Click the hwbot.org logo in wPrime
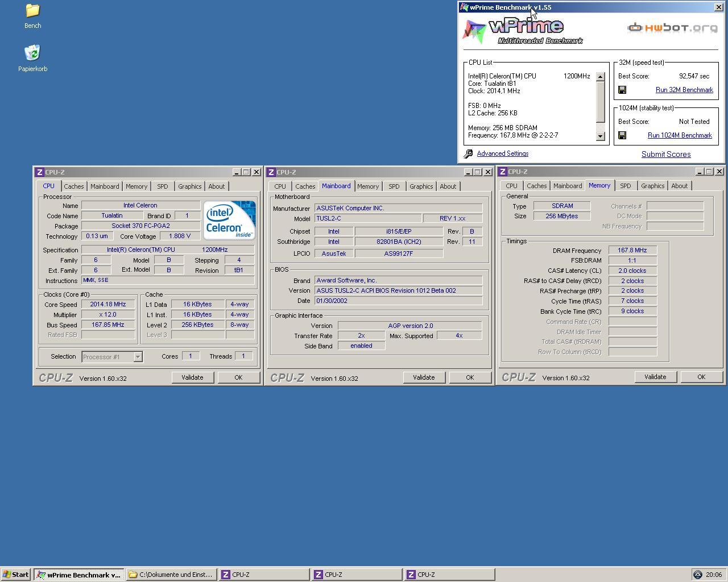Viewport: 728px width, 582px height. [x=673, y=27]
